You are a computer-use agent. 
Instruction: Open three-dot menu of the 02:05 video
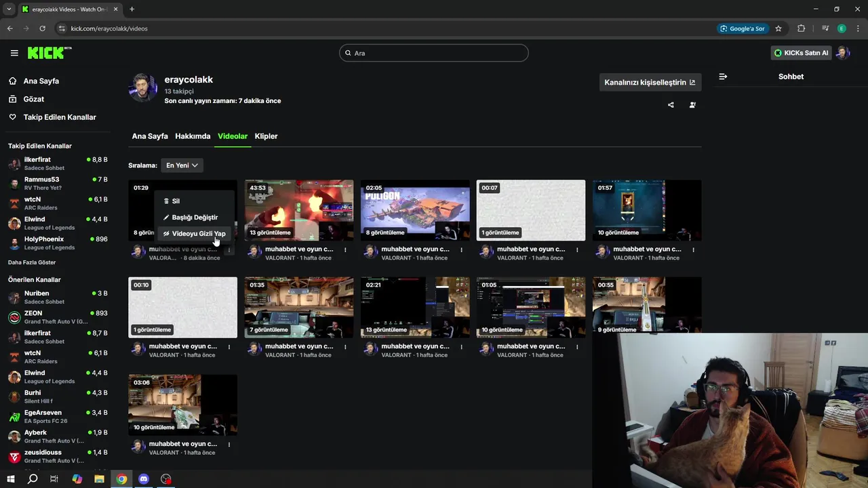(x=461, y=249)
